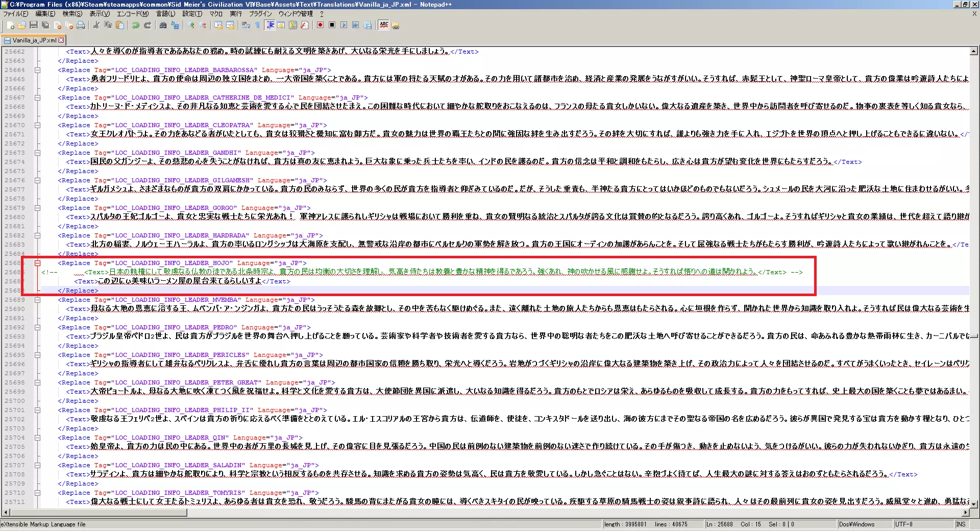Print the document using the printer icon
Screen dimensions: 980x531
(81, 25)
